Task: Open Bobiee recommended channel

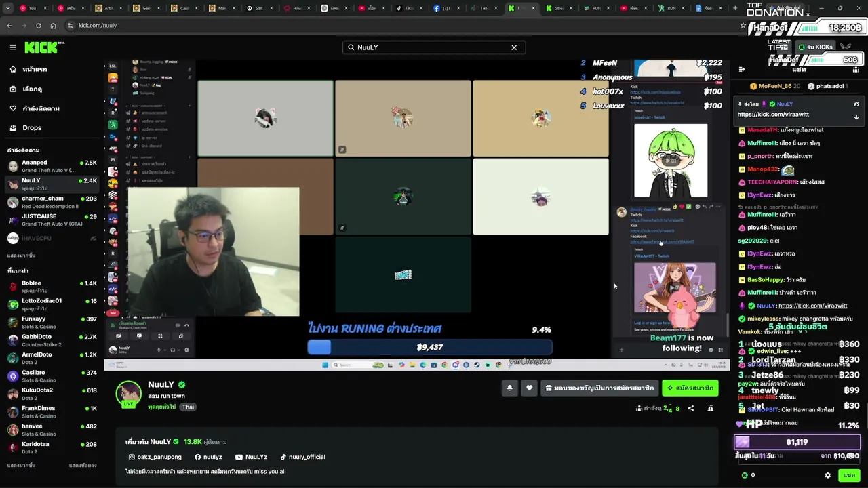Action: [x=52, y=287]
